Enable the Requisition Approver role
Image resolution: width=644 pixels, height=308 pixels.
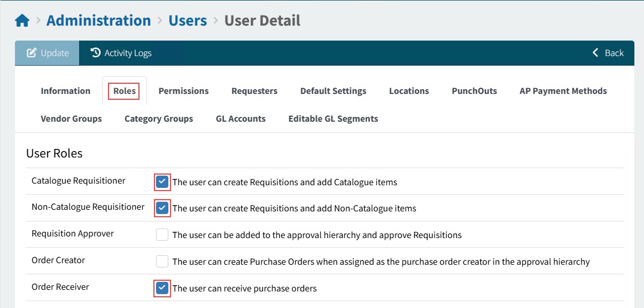(162, 234)
